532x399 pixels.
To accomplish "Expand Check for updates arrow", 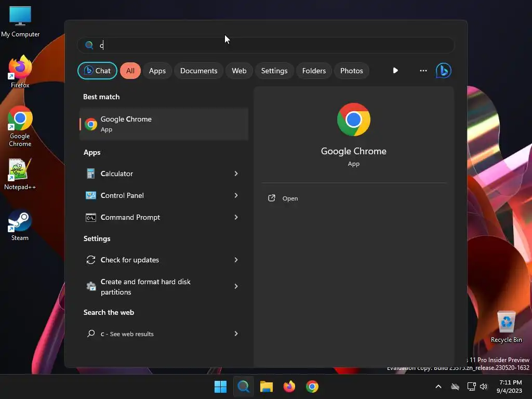I will pos(236,260).
